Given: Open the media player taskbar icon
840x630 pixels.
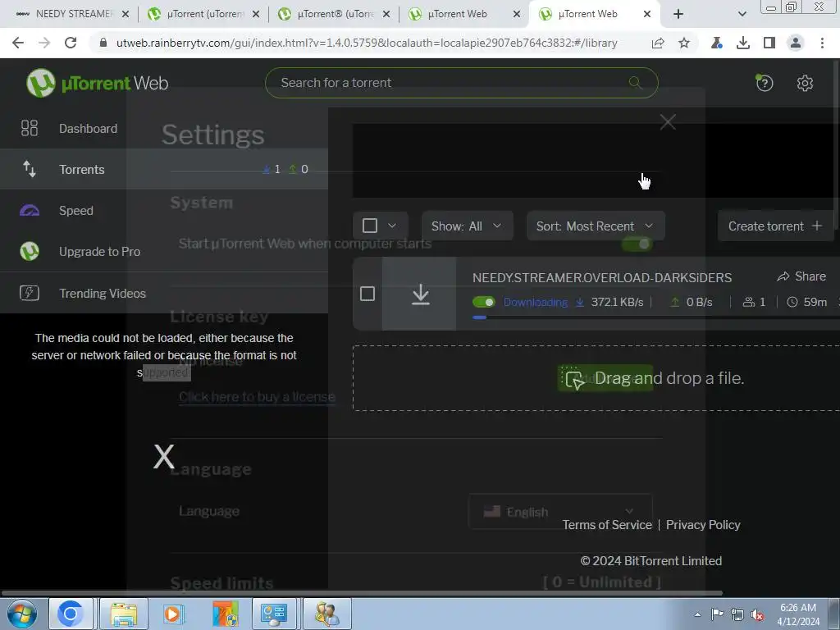Looking at the screenshot, I should click(172, 614).
